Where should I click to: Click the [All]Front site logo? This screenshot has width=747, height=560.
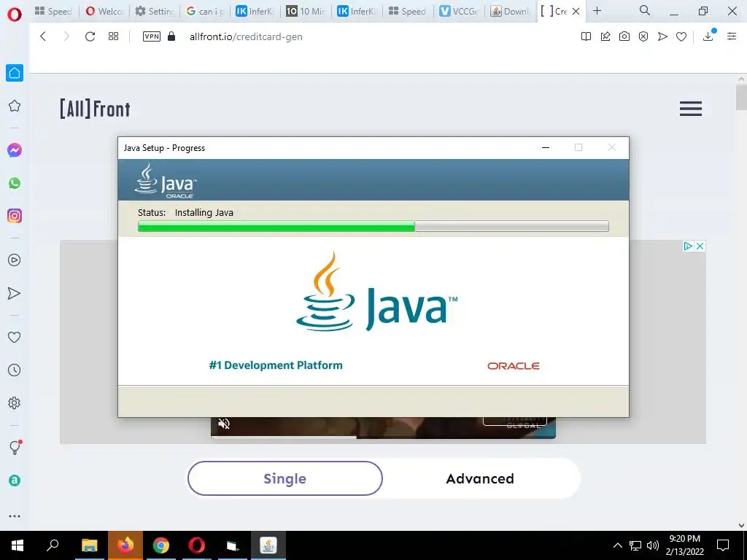(95, 109)
